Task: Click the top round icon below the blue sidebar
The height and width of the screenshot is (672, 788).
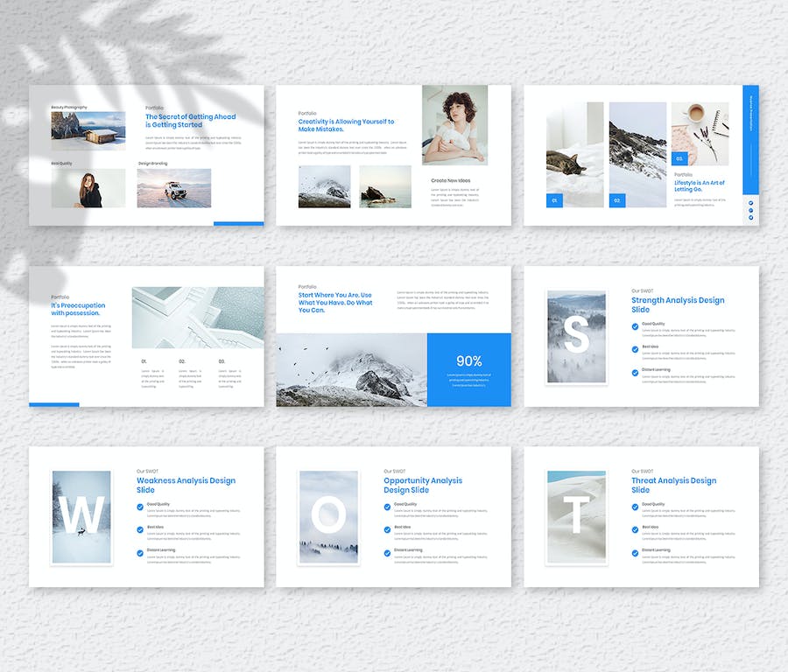Action: tap(750, 202)
